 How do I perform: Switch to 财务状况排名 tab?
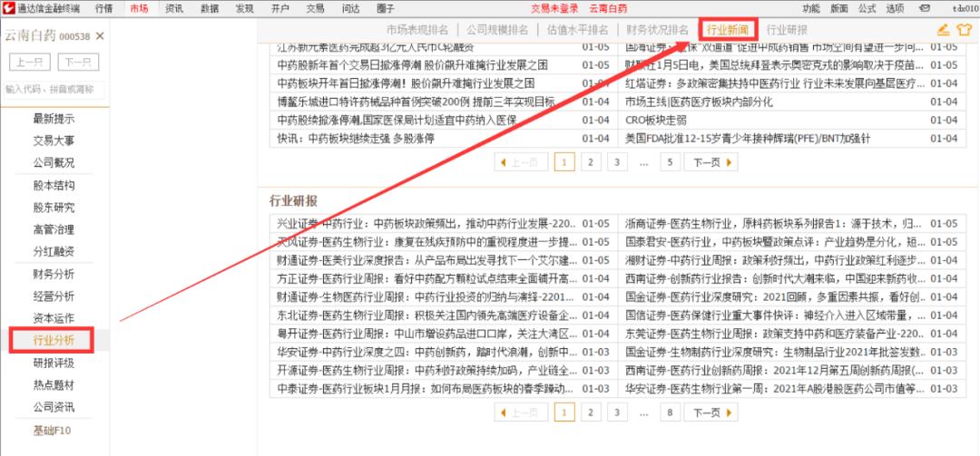(x=658, y=29)
